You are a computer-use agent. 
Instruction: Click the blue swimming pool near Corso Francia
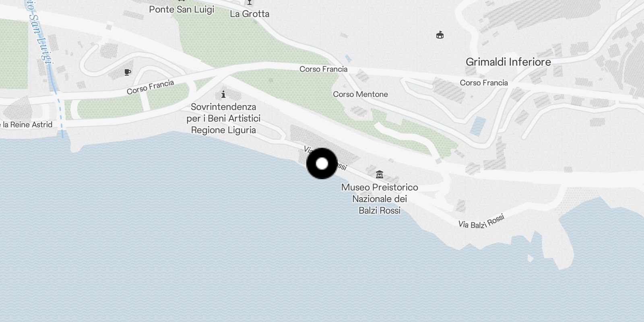coord(348,59)
